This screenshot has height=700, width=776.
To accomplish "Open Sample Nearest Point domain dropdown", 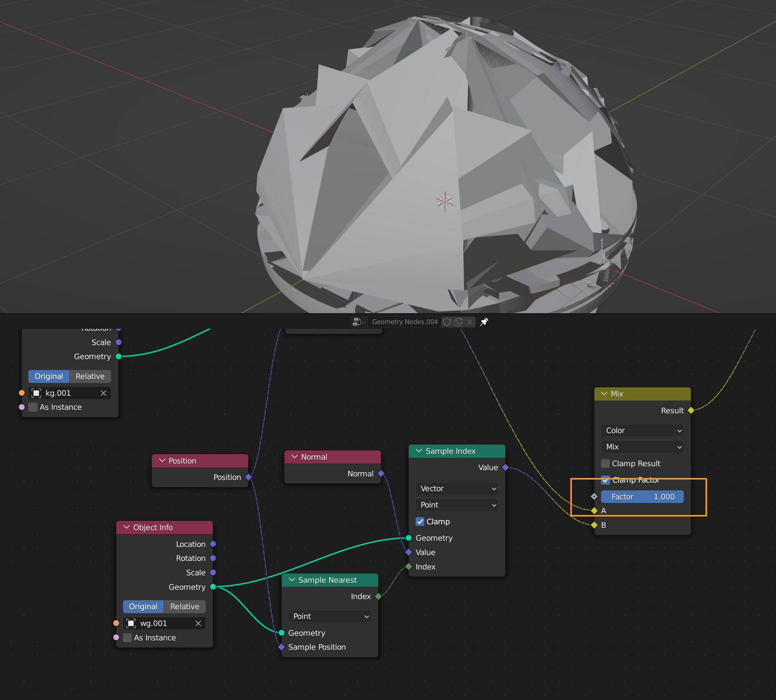I will click(x=330, y=616).
